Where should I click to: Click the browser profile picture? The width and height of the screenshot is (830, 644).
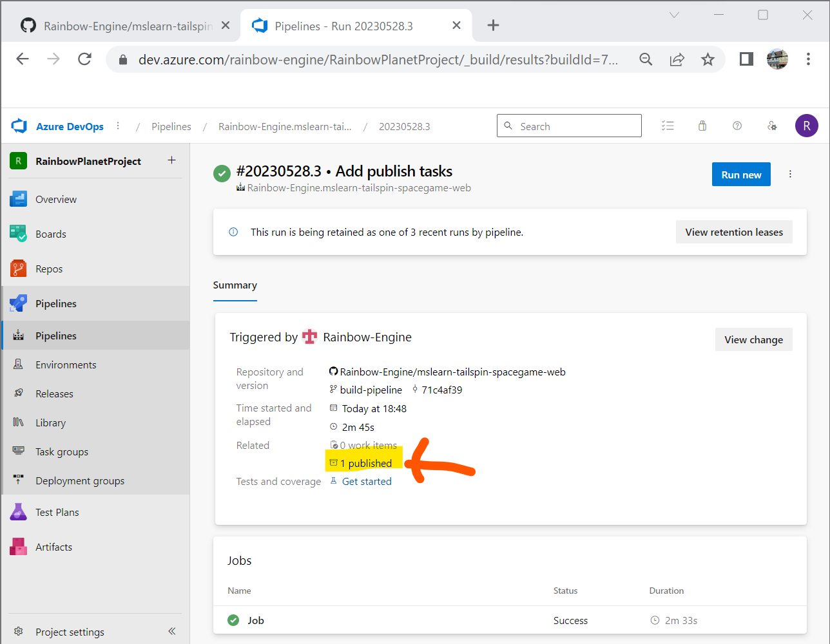pyautogui.click(x=777, y=59)
